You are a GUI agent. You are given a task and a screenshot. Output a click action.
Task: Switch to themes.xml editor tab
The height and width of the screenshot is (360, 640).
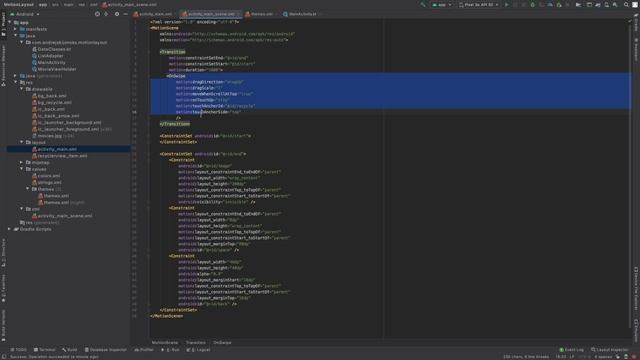pyautogui.click(x=260, y=14)
